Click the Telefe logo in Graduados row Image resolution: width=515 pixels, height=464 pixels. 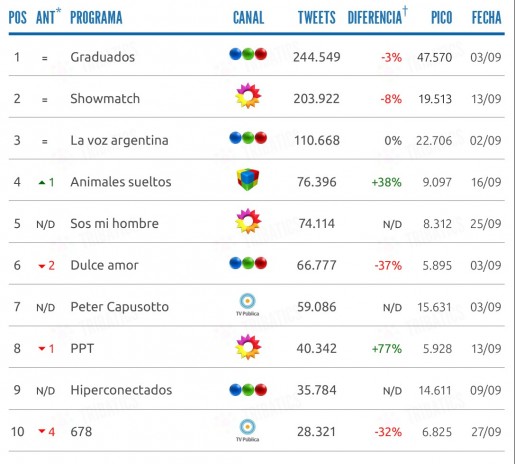click(x=248, y=54)
